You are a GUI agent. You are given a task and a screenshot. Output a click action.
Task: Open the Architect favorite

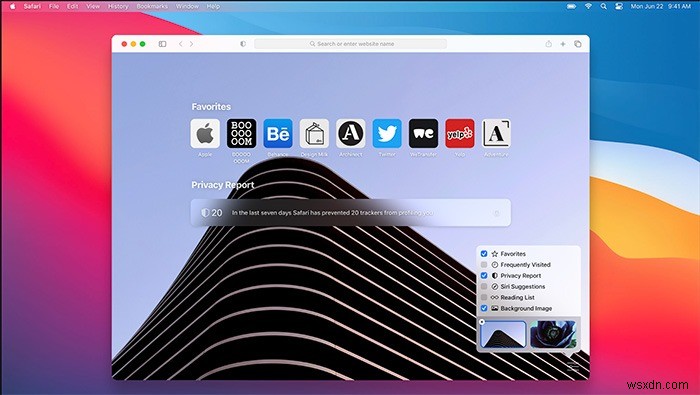pos(350,133)
